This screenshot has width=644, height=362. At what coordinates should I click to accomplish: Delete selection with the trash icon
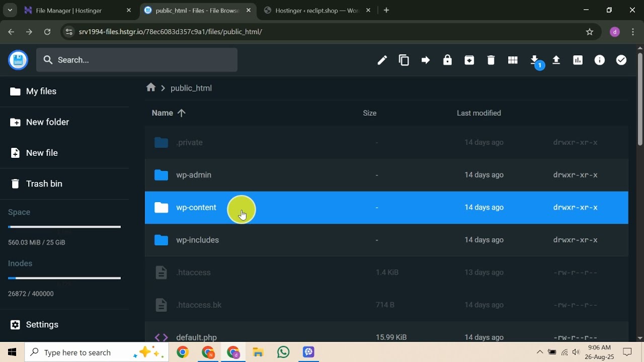pos(491,60)
